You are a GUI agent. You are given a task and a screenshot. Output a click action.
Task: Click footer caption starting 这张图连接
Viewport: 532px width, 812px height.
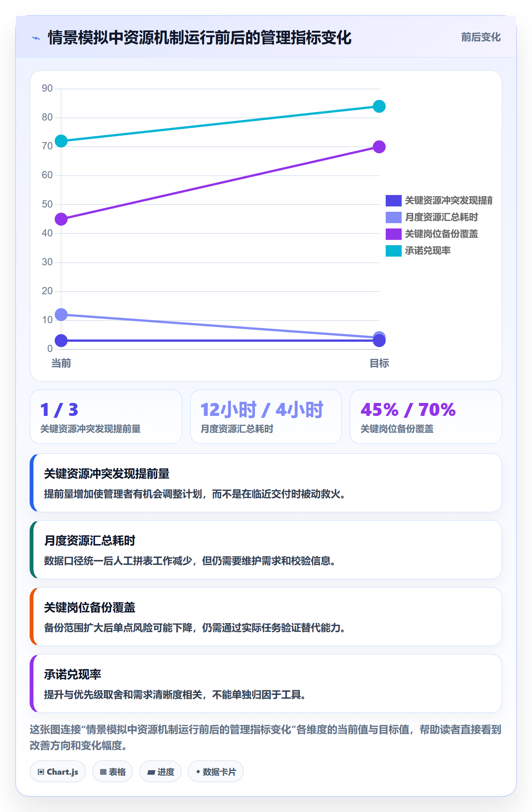coord(266,737)
